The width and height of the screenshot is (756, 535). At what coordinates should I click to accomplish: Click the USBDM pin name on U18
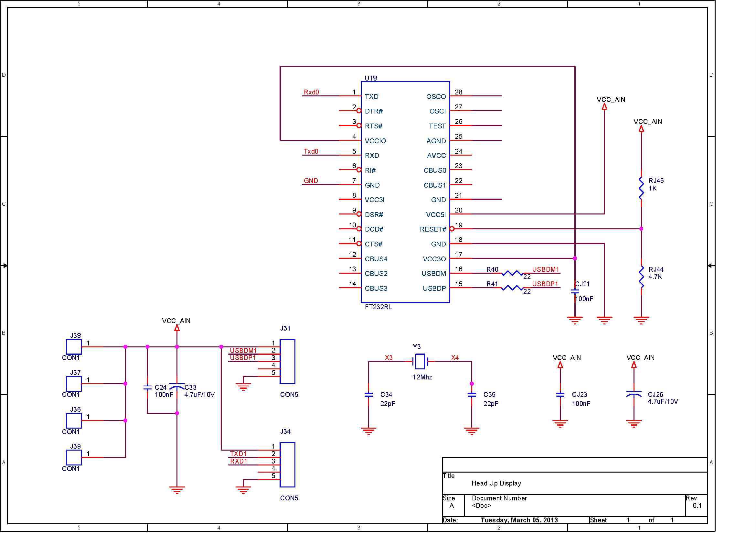point(434,273)
